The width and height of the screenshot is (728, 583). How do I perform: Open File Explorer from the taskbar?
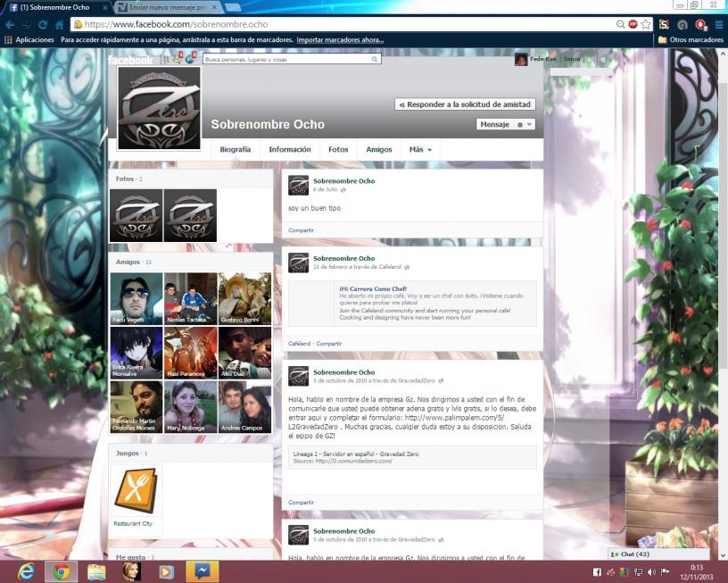point(96,572)
